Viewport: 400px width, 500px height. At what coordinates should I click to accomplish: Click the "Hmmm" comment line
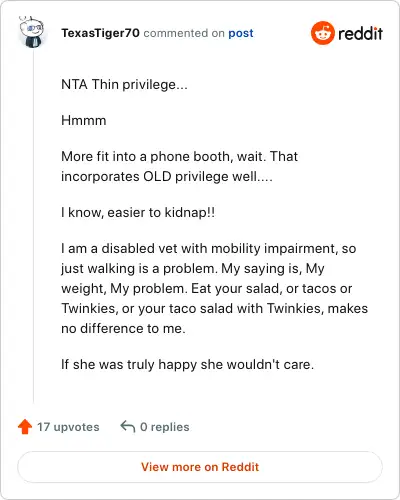[x=84, y=120]
